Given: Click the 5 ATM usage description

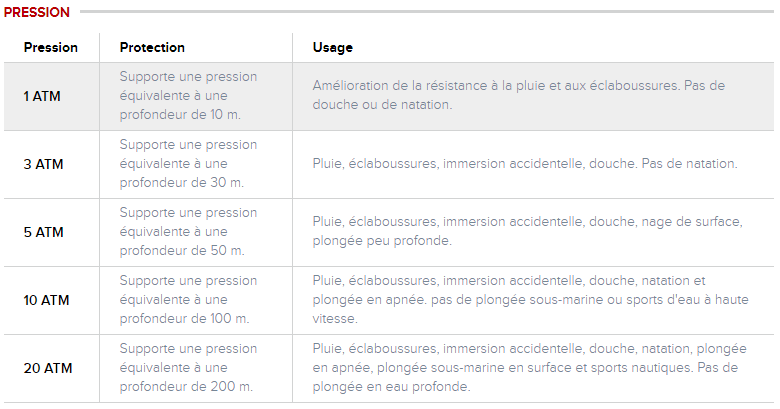Looking at the screenshot, I should 526,231.
